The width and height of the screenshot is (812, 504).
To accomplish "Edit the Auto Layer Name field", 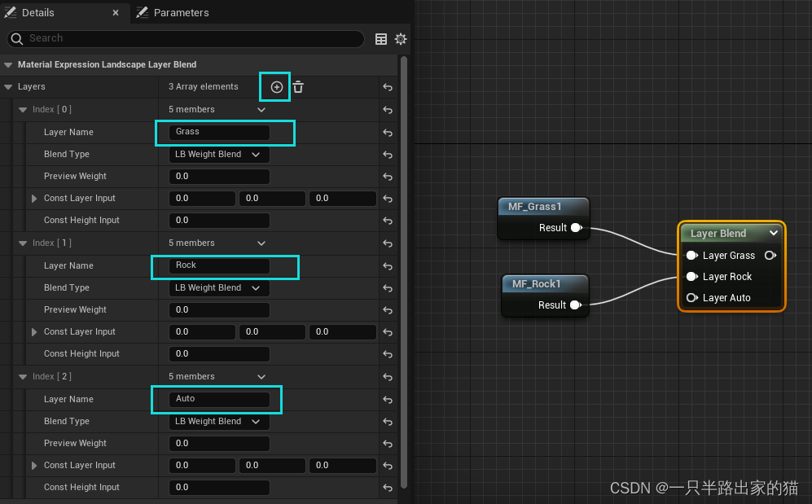I will [x=219, y=399].
